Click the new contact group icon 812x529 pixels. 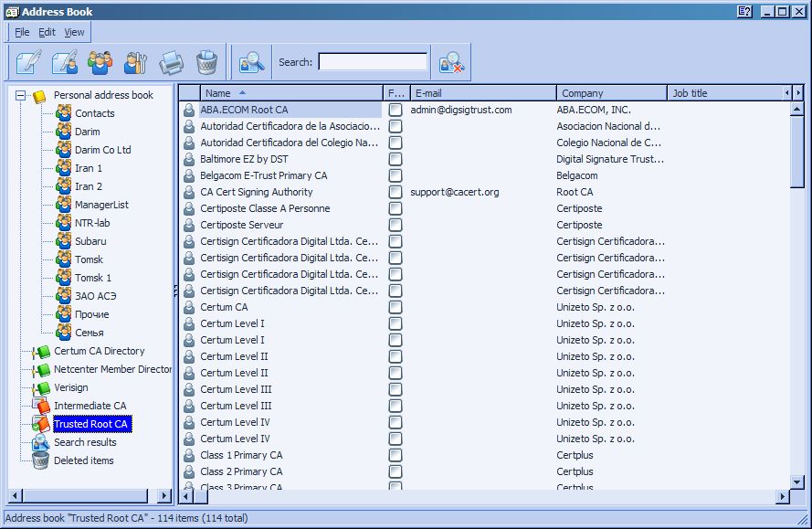tap(100, 63)
